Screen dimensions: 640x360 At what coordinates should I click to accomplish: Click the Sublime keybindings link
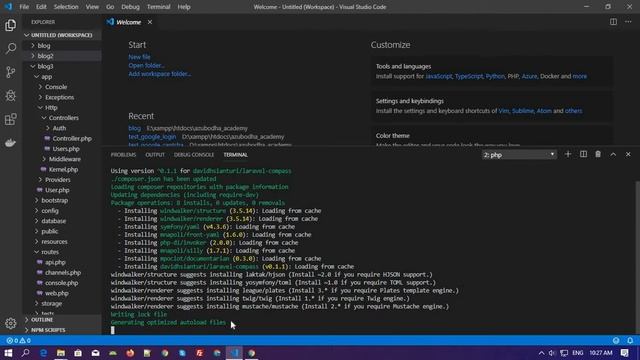[523, 111]
